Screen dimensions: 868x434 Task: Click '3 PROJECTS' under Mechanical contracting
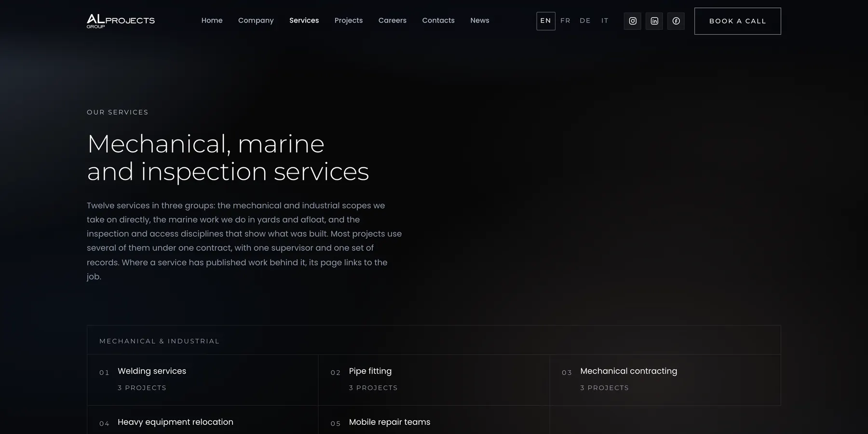(605, 388)
